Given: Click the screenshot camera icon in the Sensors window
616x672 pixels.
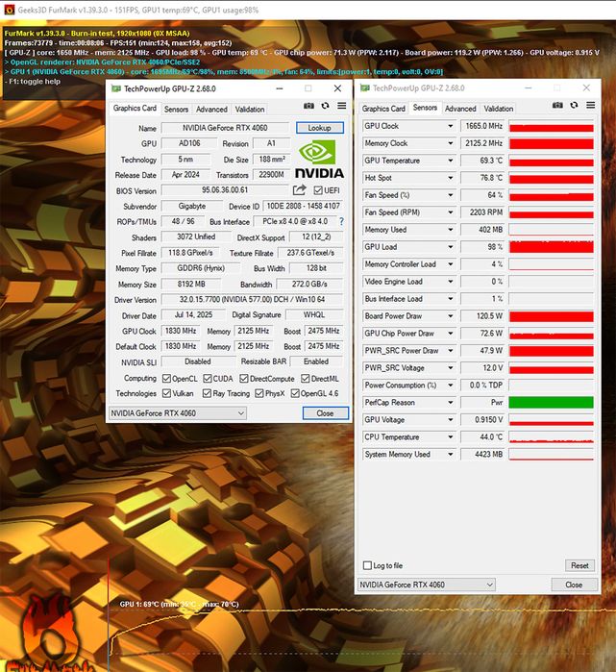Looking at the screenshot, I should tap(557, 105).
